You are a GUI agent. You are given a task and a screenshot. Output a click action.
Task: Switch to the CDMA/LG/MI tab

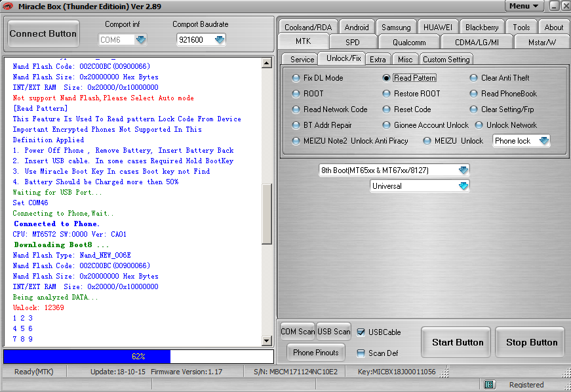pos(477,42)
